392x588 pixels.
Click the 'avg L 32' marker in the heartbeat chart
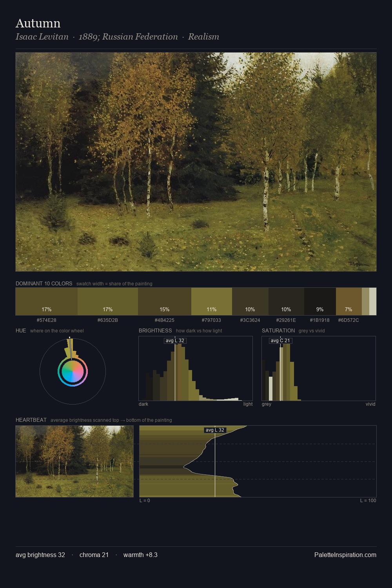(x=215, y=430)
